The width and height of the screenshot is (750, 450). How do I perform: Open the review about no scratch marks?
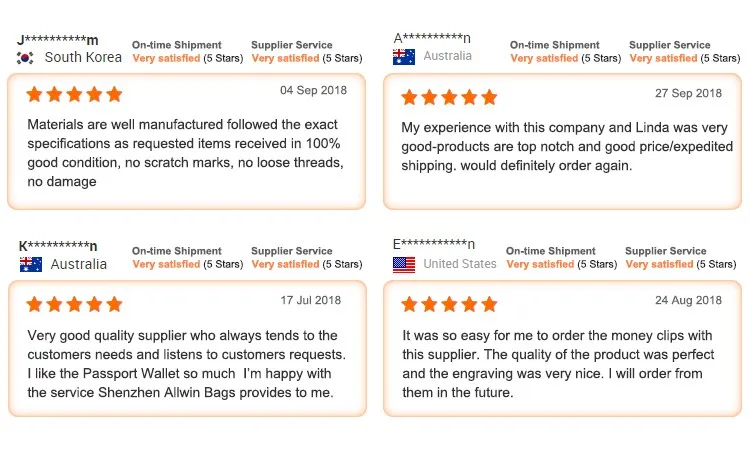[x=187, y=142]
